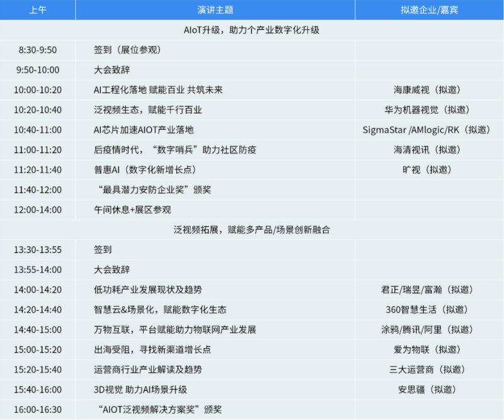Click the 上午 column header

37,9
